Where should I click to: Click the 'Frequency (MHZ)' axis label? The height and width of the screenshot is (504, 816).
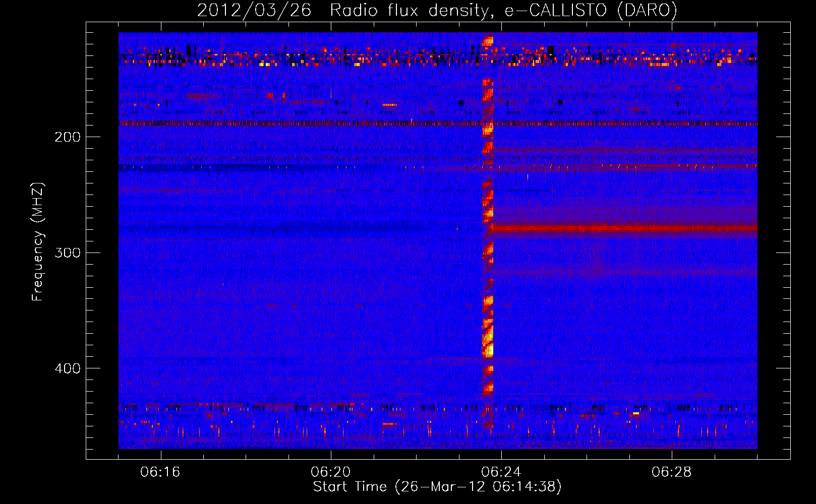(38, 241)
